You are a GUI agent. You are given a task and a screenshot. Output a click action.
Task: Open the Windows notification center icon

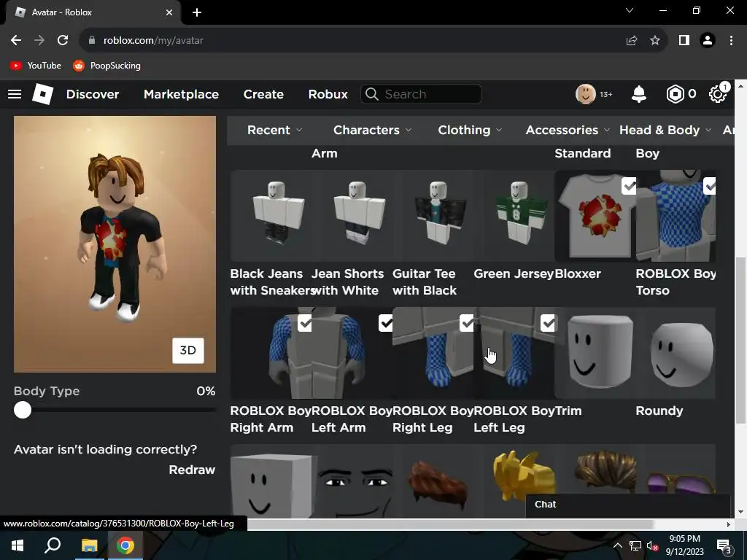click(724, 546)
